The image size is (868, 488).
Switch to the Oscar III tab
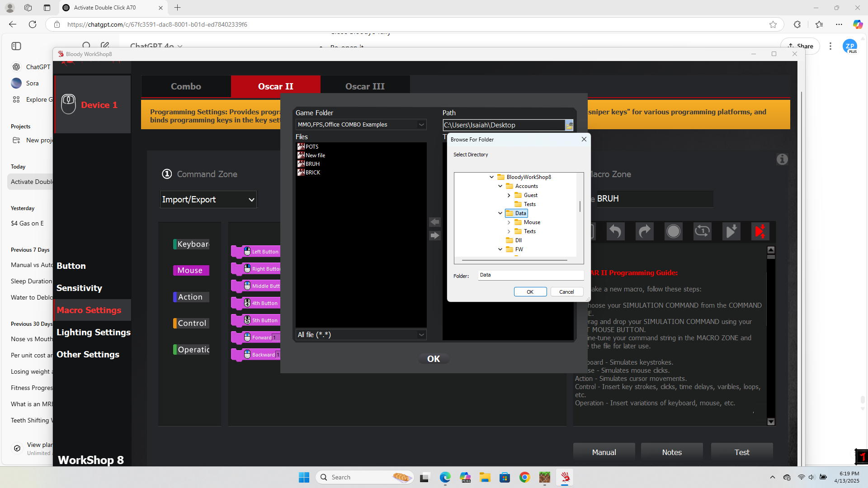click(x=365, y=86)
